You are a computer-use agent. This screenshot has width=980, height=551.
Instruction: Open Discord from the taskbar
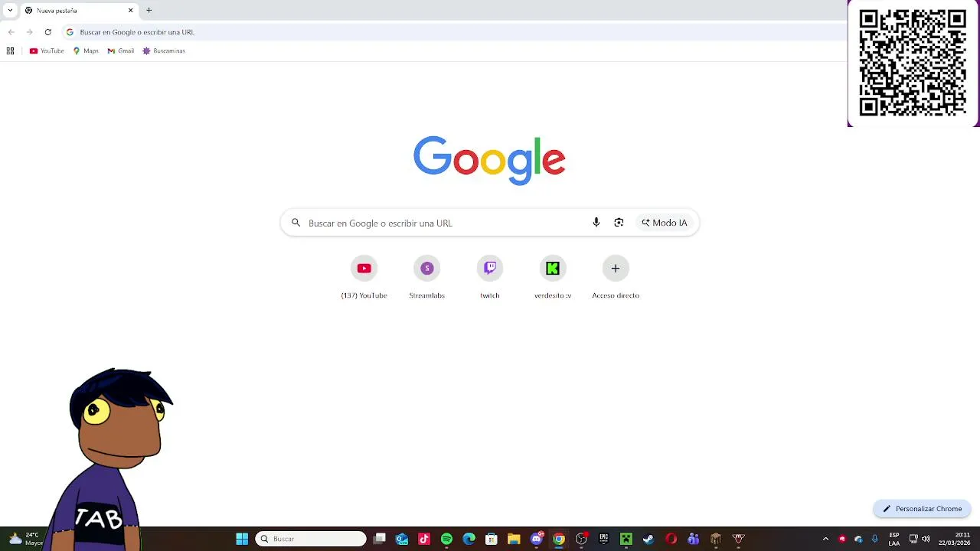tap(536, 539)
